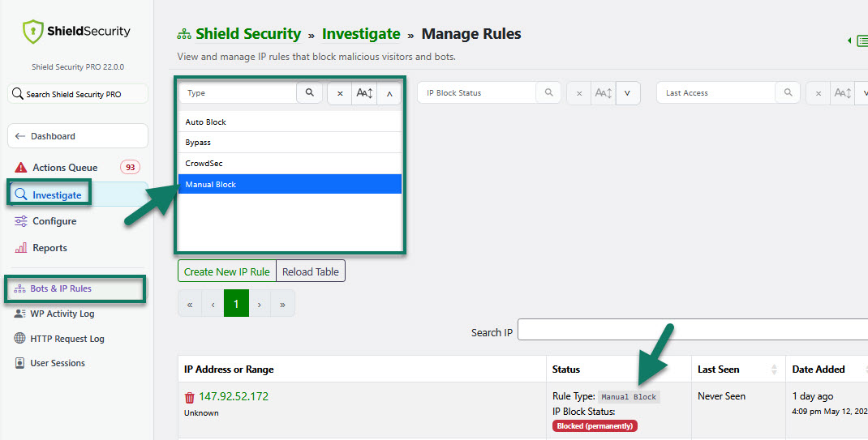Click the HTTP Request Log globe icon

pos(20,338)
